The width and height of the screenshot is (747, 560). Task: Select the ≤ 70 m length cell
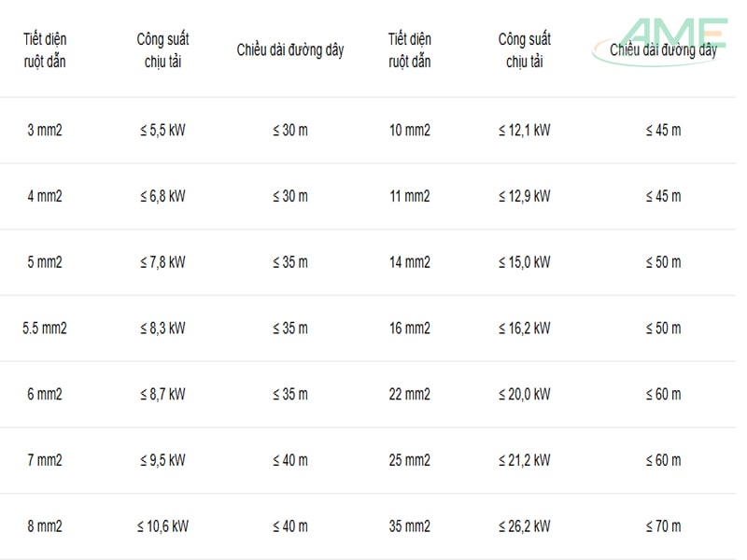664,526
